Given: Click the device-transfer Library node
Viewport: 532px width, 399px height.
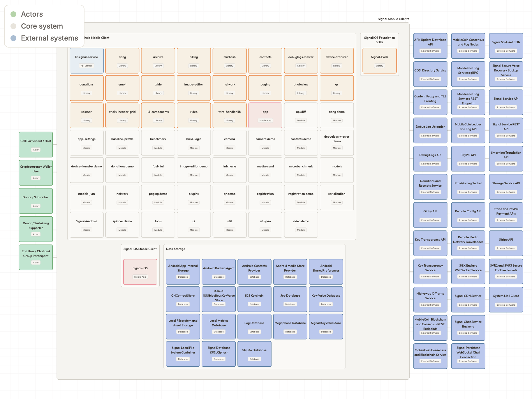Looking at the screenshot, I should click(x=337, y=61).
